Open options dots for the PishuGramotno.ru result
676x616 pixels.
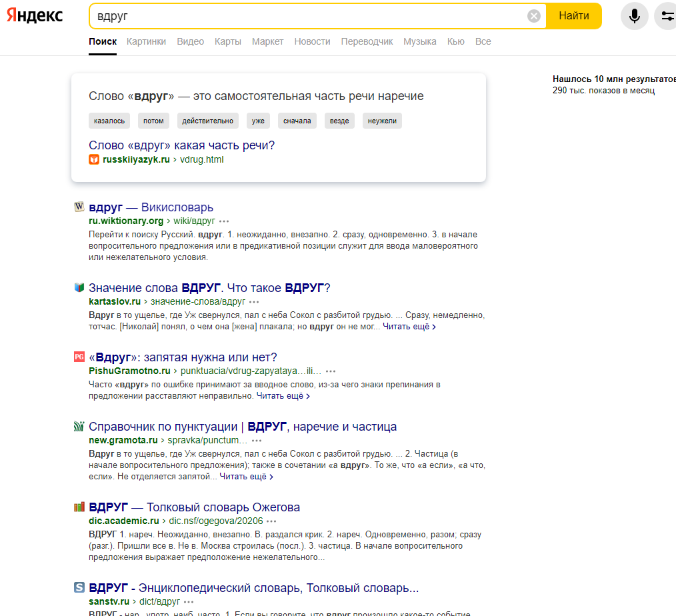331,371
